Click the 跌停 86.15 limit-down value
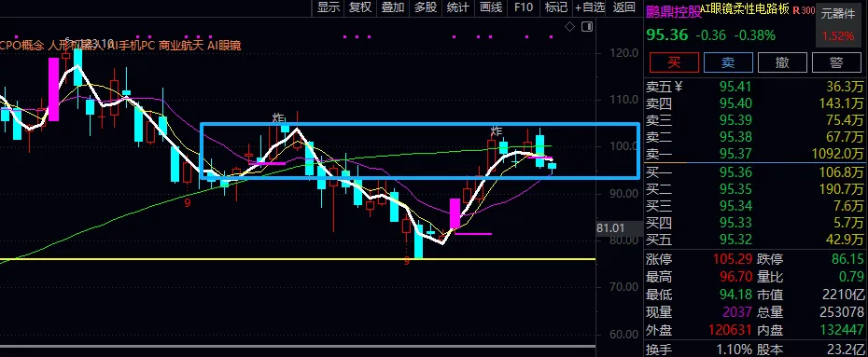Image resolution: width=868 pixels, height=357 pixels. pos(847,259)
